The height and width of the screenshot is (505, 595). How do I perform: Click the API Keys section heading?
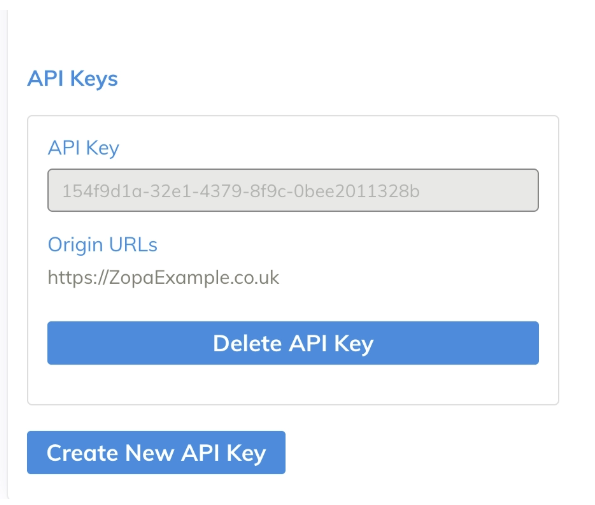click(x=72, y=79)
